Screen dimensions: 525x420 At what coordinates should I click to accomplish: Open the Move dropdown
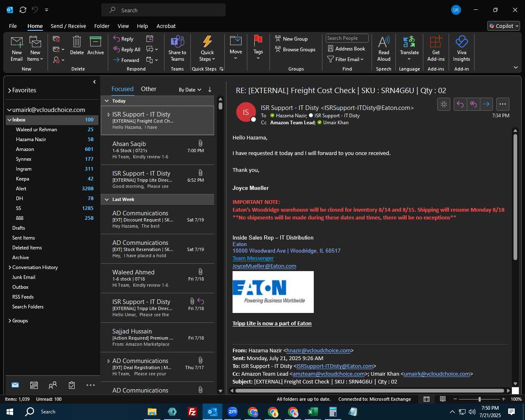[236, 48]
